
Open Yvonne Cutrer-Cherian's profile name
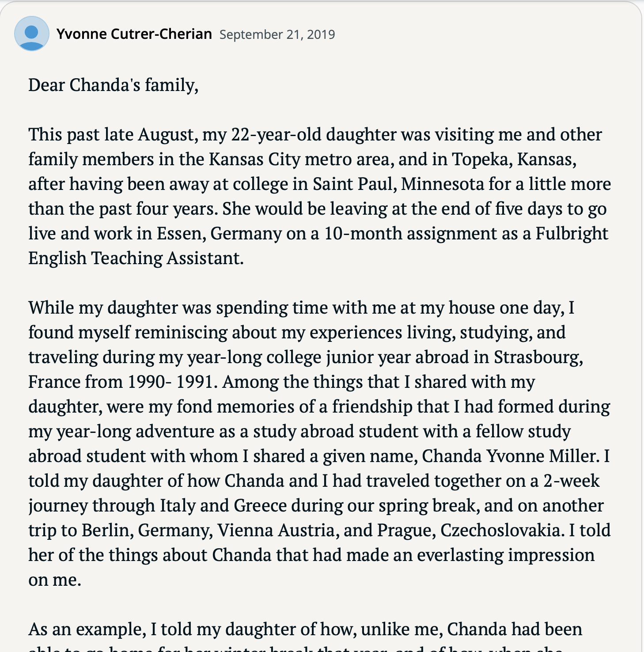click(134, 34)
